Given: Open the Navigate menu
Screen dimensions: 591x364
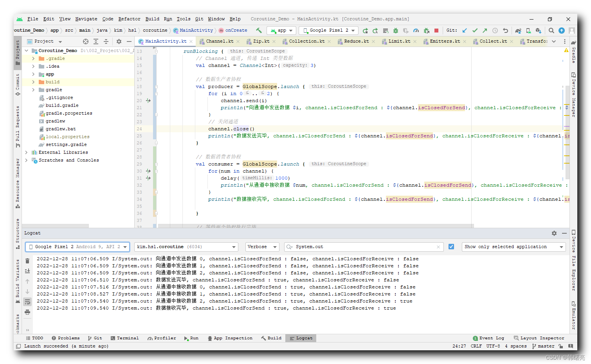Looking at the screenshot, I should (x=86, y=19).
